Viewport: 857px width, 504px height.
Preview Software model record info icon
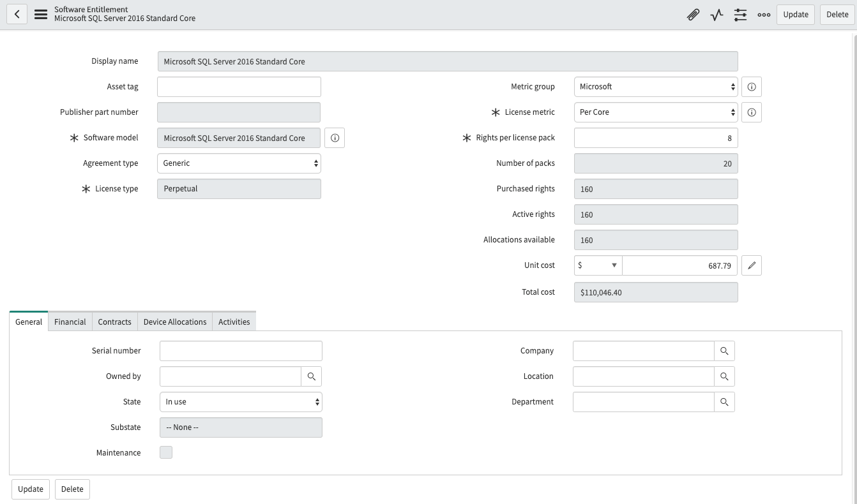click(335, 138)
